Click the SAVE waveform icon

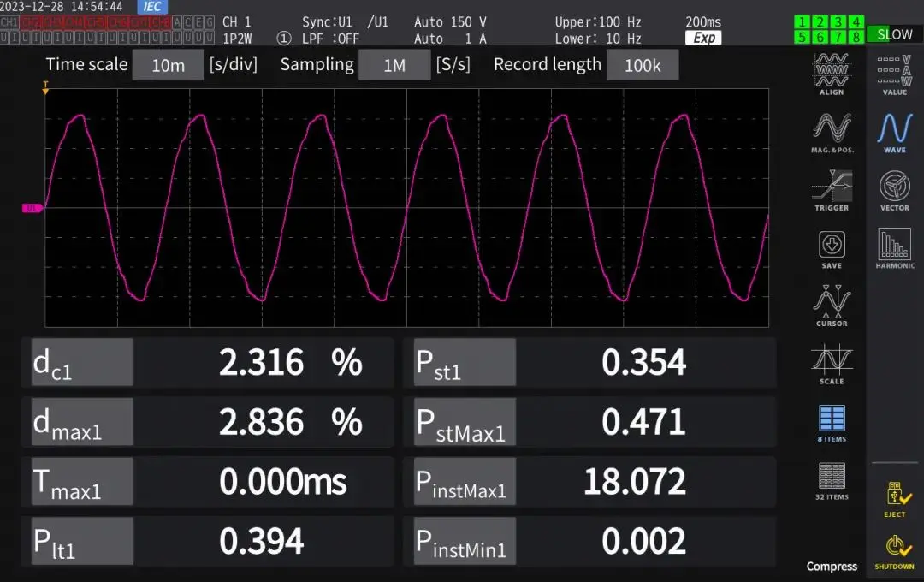(831, 246)
